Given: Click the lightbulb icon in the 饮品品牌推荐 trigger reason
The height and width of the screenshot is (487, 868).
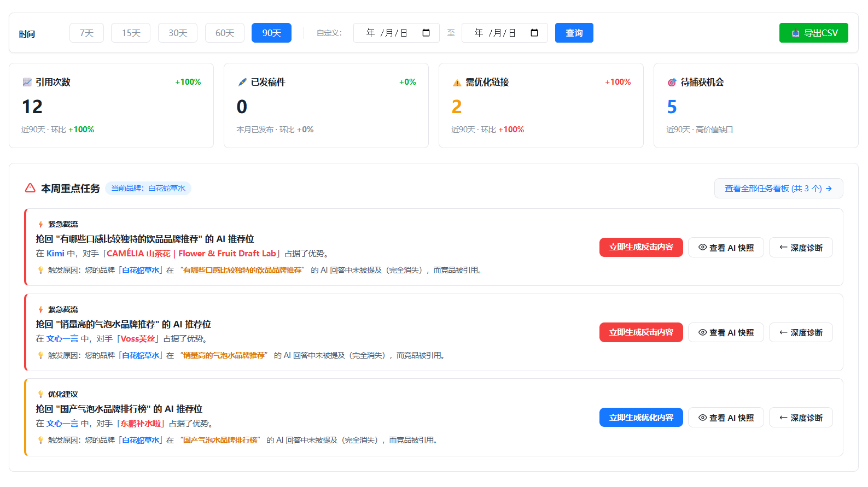Looking at the screenshot, I should (40, 270).
